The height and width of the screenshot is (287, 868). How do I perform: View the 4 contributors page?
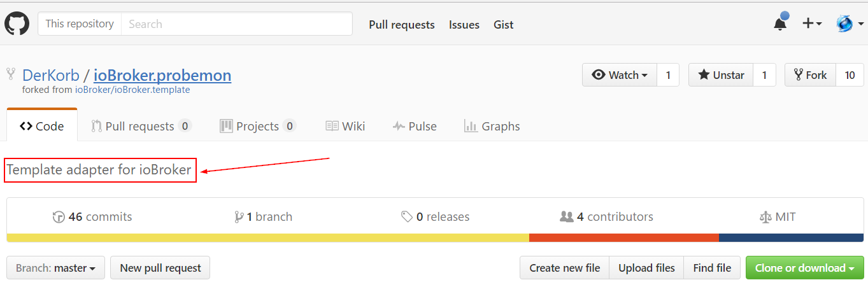click(x=606, y=217)
